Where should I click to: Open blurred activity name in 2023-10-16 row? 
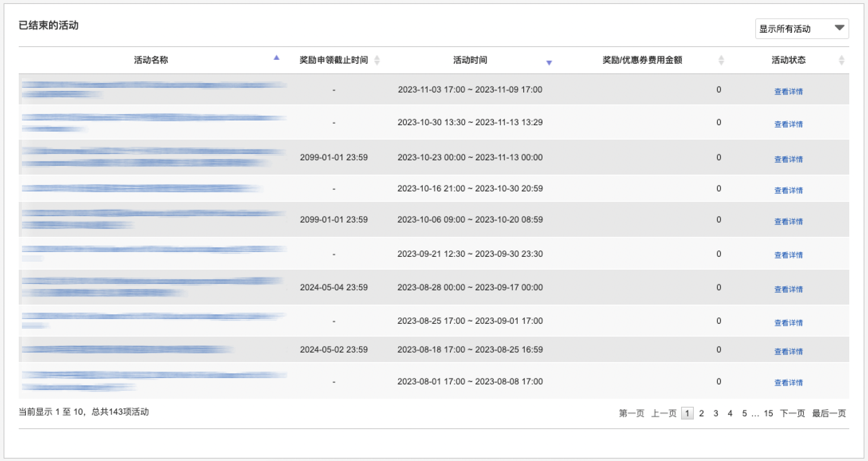(x=142, y=188)
